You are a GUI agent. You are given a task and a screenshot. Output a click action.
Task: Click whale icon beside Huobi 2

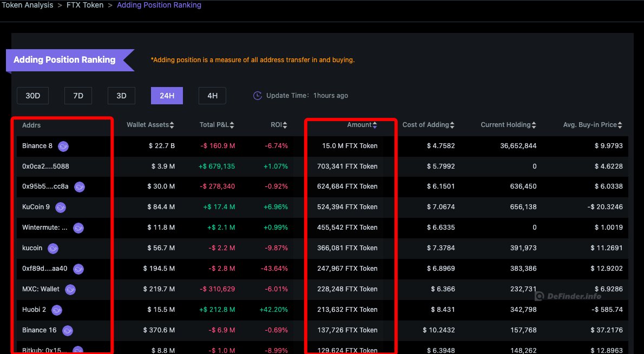pos(57,310)
